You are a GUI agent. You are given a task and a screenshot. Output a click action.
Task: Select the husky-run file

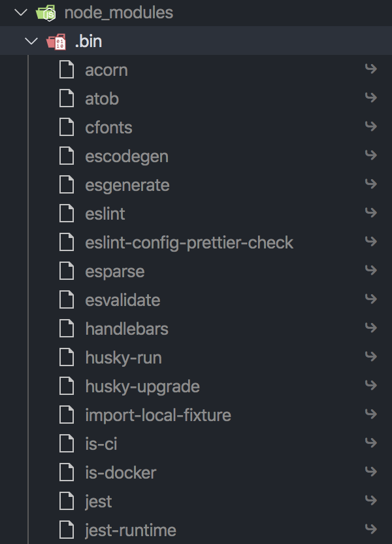(196, 358)
